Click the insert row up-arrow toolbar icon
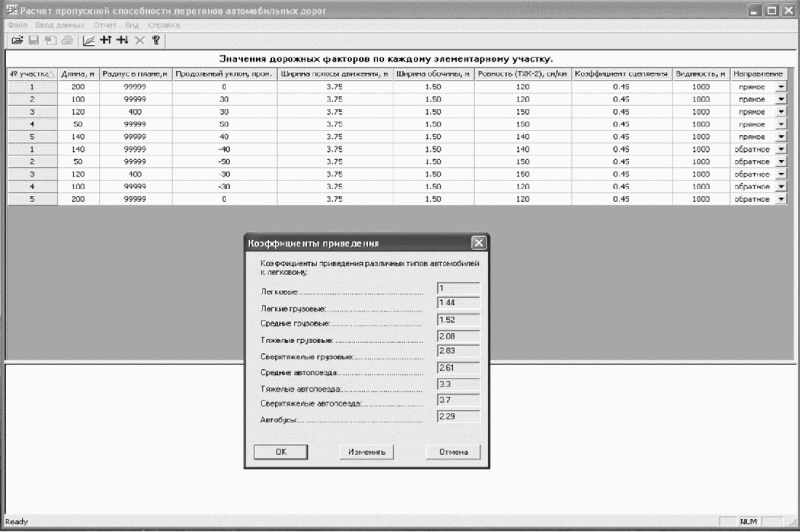800x532 pixels. (105, 40)
